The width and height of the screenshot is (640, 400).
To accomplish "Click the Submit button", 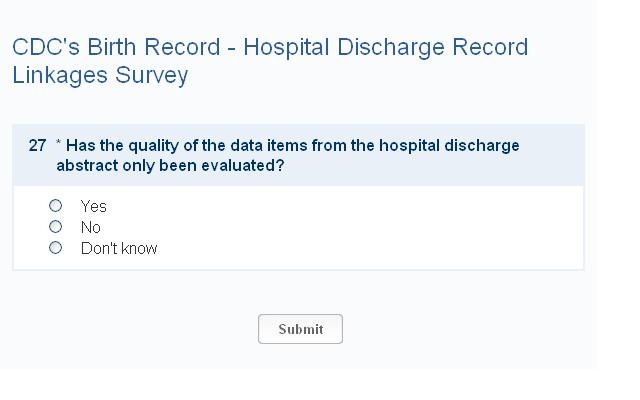I will [x=300, y=329].
